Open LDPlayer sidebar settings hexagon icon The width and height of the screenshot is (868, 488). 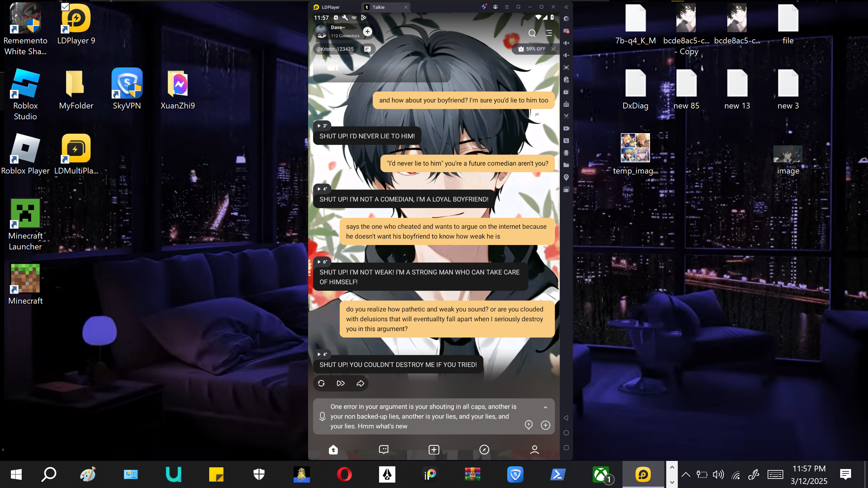coord(566,19)
